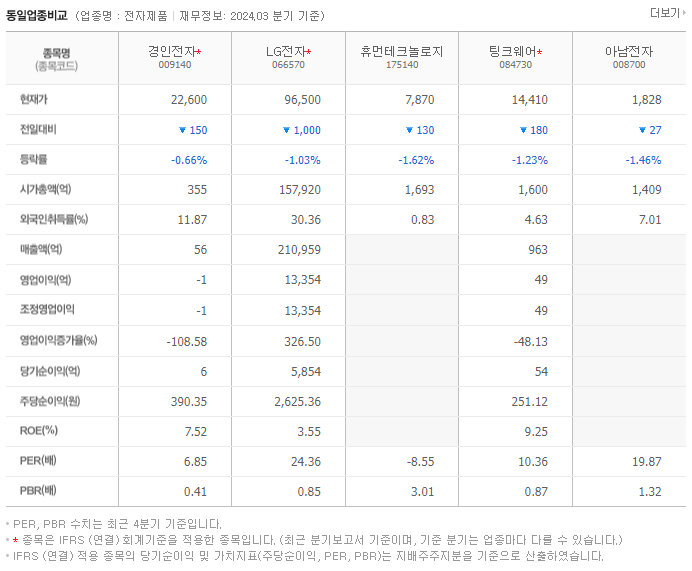Click 휴먼테크놀로지 PBR value 3.01
Viewport: 692px width, 571px height.
pos(423,492)
